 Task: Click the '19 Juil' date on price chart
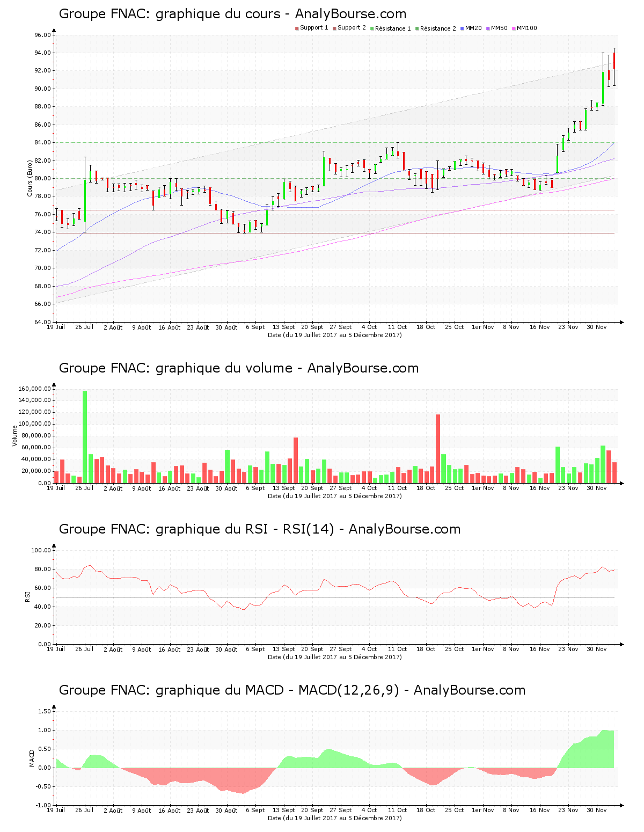(x=56, y=327)
